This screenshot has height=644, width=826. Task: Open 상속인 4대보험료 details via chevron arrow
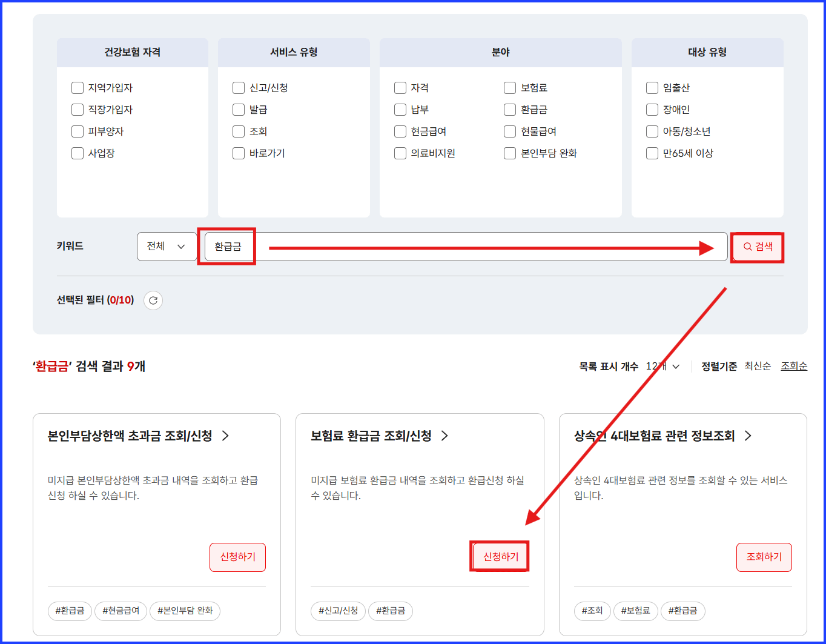(x=748, y=436)
